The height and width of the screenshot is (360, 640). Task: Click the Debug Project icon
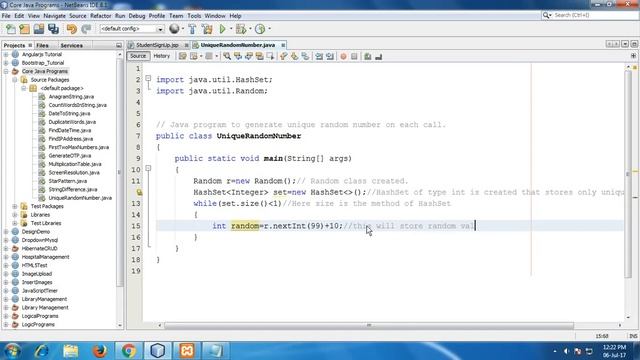(x=241, y=29)
